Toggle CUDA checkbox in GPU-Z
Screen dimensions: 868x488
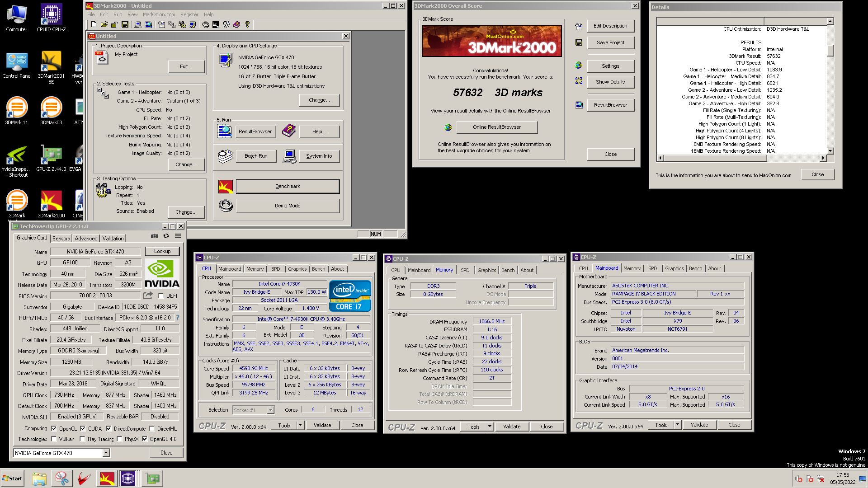(83, 428)
